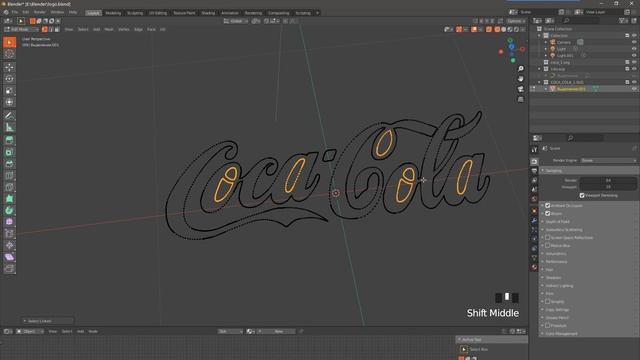
Task: Switch to UV Editing workspace tab
Action: 158,13
